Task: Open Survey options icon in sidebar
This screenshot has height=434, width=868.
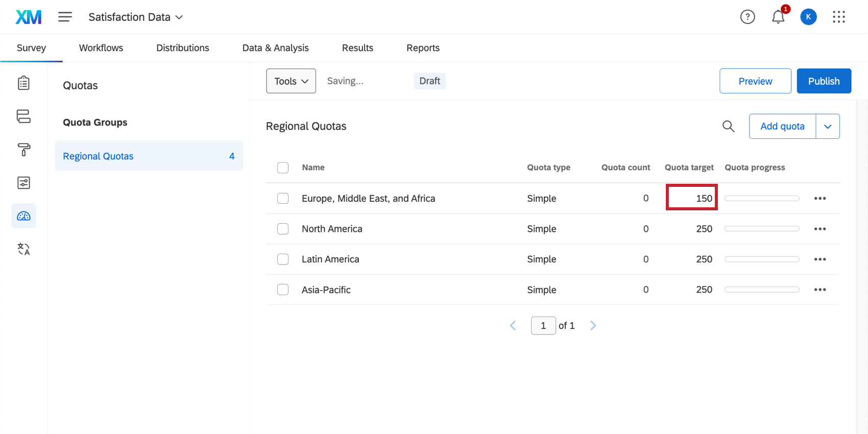Action: pyautogui.click(x=23, y=183)
